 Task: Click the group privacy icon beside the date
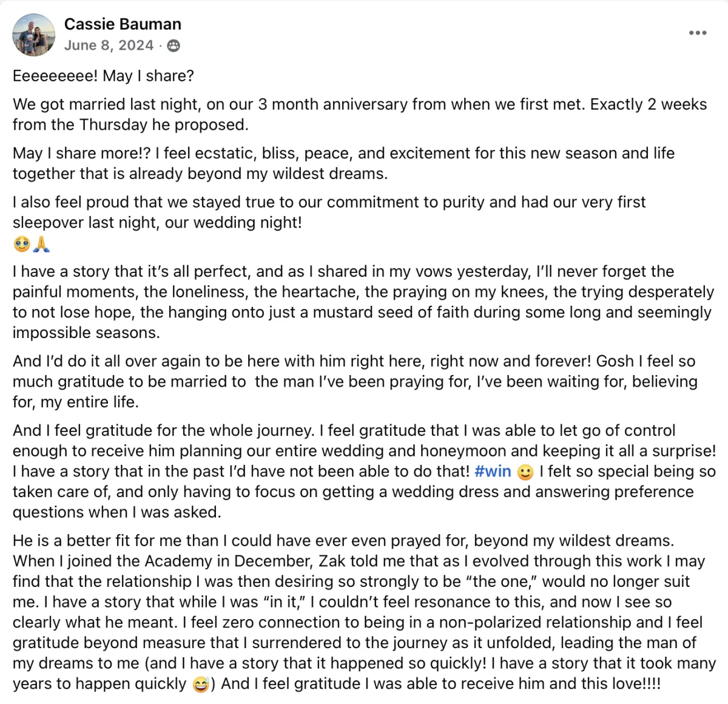[x=174, y=46]
